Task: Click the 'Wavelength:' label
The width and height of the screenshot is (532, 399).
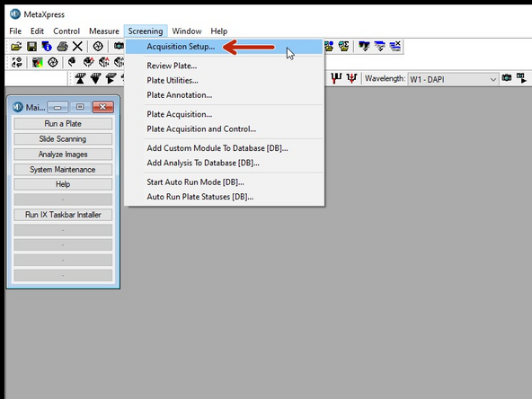Action: click(x=386, y=79)
